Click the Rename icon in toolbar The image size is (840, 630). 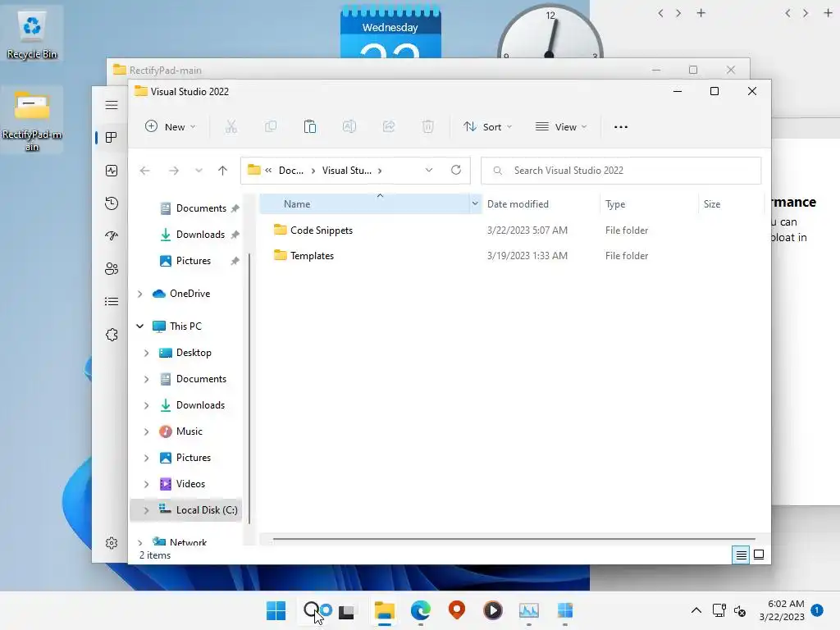click(x=349, y=127)
